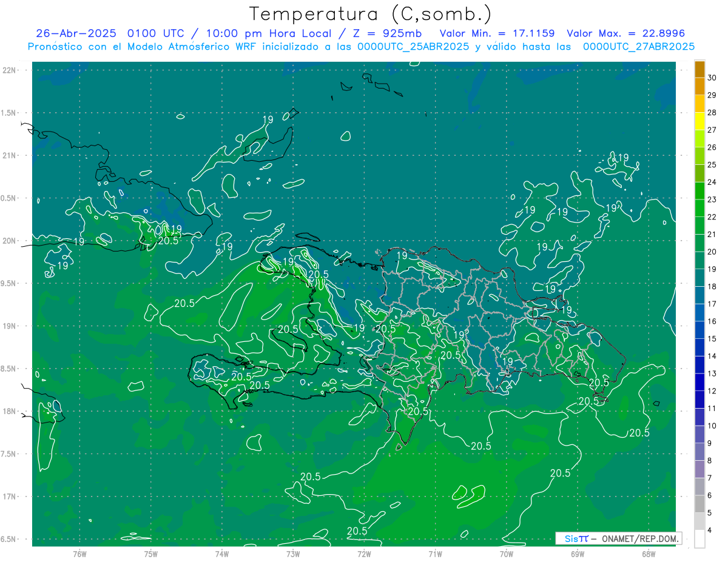
Task: Click the "71W" longitude axis label
Action: [x=435, y=554]
